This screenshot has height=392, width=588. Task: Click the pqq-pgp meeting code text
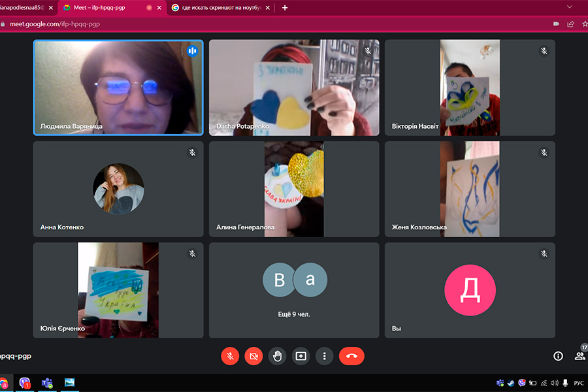[x=16, y=356]
